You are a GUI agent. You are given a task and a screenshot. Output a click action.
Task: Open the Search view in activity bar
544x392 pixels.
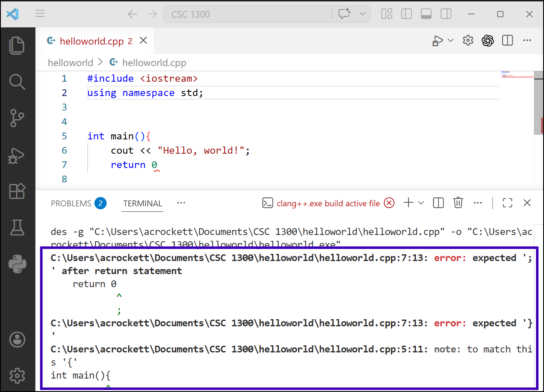coord(17,82)
